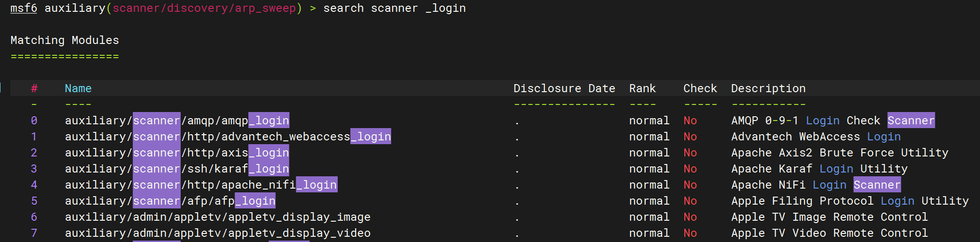Select module path auxiliary/scanner/afp/afp_login
Viewport: 980px width, 242px height.
coord(170,201)
